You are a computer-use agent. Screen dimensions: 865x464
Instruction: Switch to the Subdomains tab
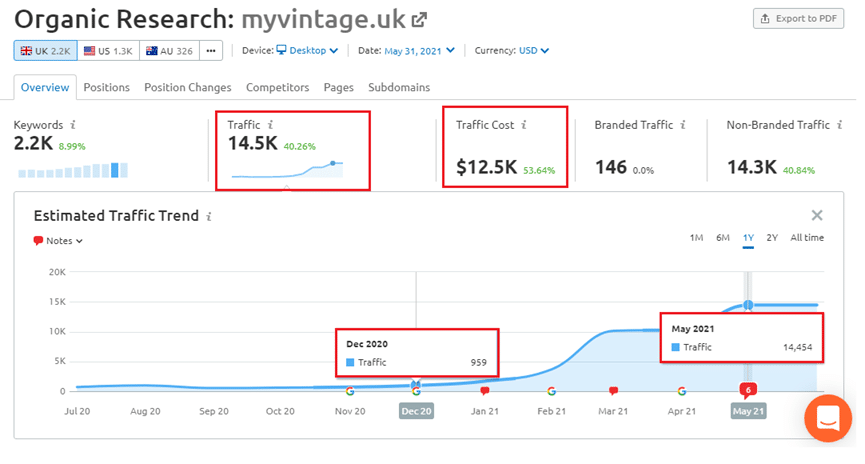tap(399, 87)
